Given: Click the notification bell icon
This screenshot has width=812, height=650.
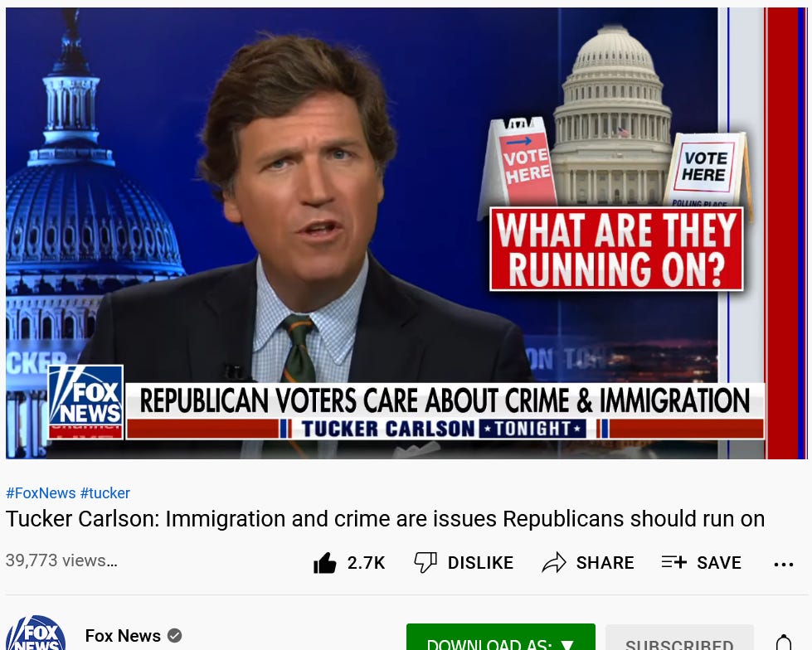Looking at the screenshot, I should click(x=784, y=643).
